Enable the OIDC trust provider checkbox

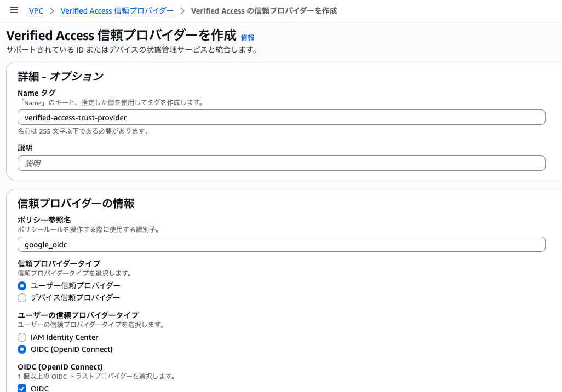click(x=21, y=388)
